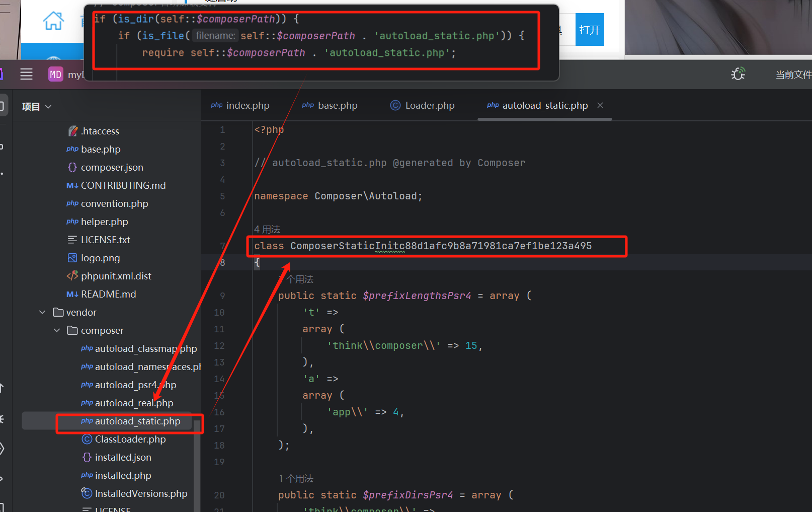
Task: Click the CONTRIBUTING.md markdown icon
Action: click(x=72, y=186)
